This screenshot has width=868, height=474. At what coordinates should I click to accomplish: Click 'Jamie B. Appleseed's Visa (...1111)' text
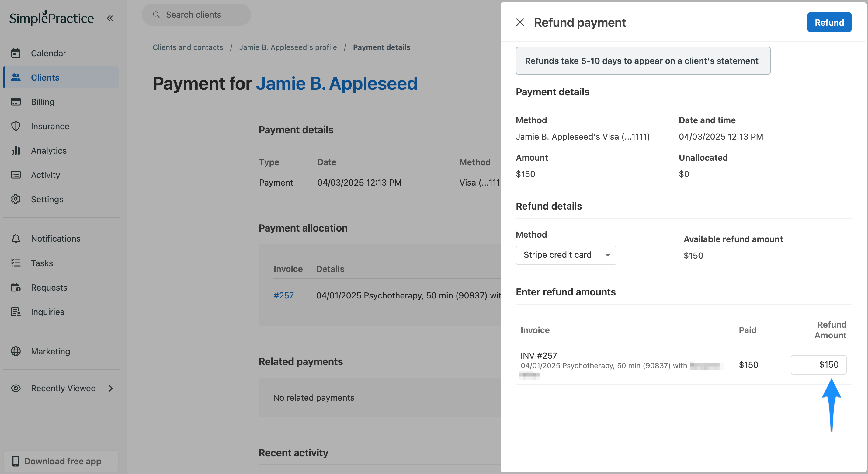pyautogui.click(x=583, y=137)
